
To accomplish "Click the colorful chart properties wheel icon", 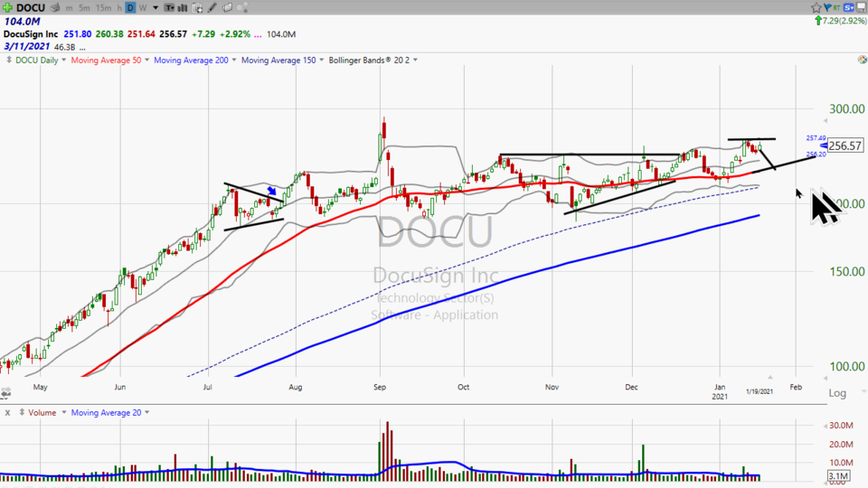I will click(x=862, y=60).
